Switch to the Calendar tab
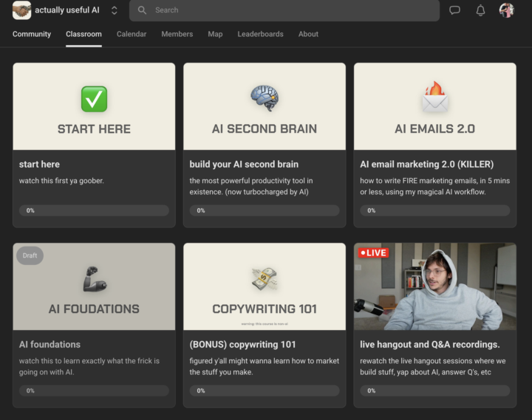Viewport: 532px width, 420px height. [132, 34]
